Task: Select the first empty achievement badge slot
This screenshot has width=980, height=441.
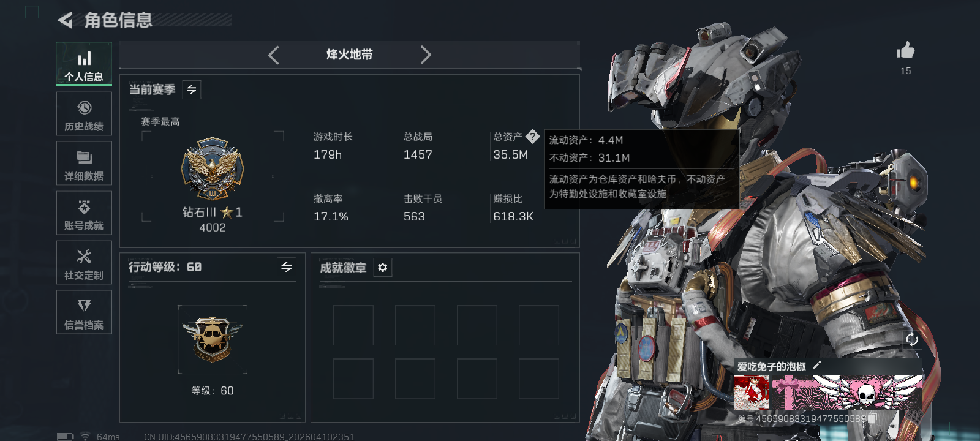Action: point(353,325)
